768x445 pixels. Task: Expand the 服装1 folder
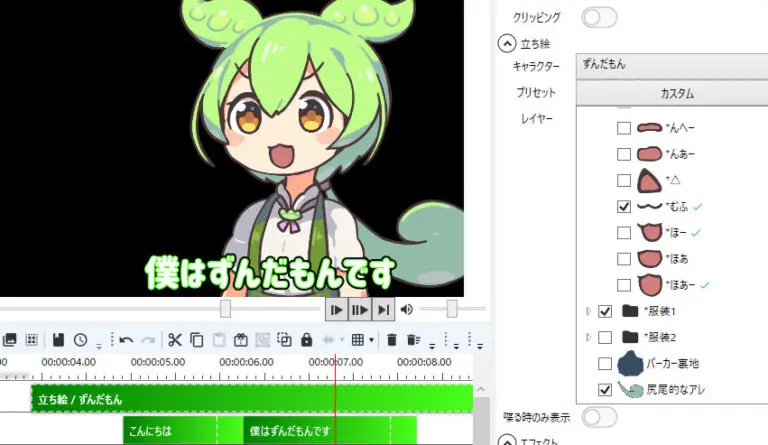589,312
